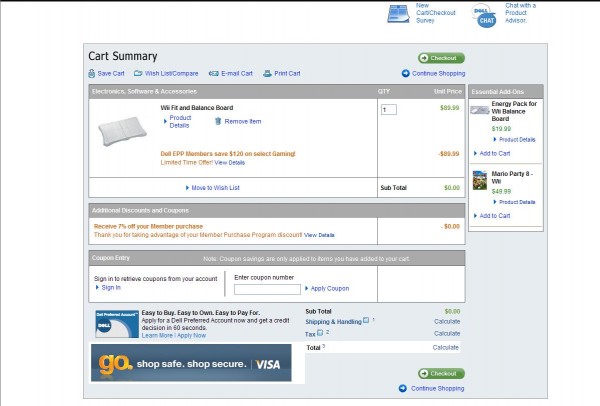600x406 pixels.
Task: Open Product Details for Wii Fit
Action: (180, 122)
